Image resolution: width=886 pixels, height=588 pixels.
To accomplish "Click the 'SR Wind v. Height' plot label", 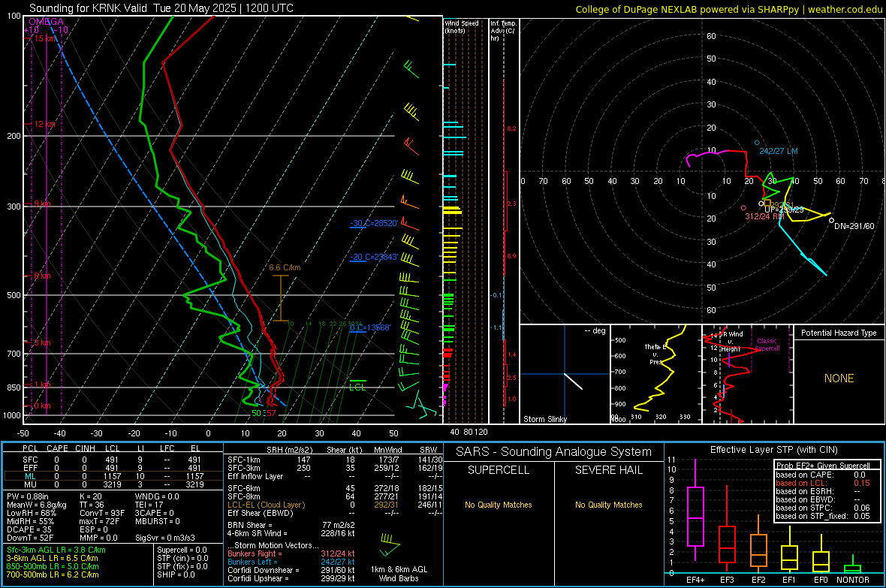I will [x=731, y=342].
